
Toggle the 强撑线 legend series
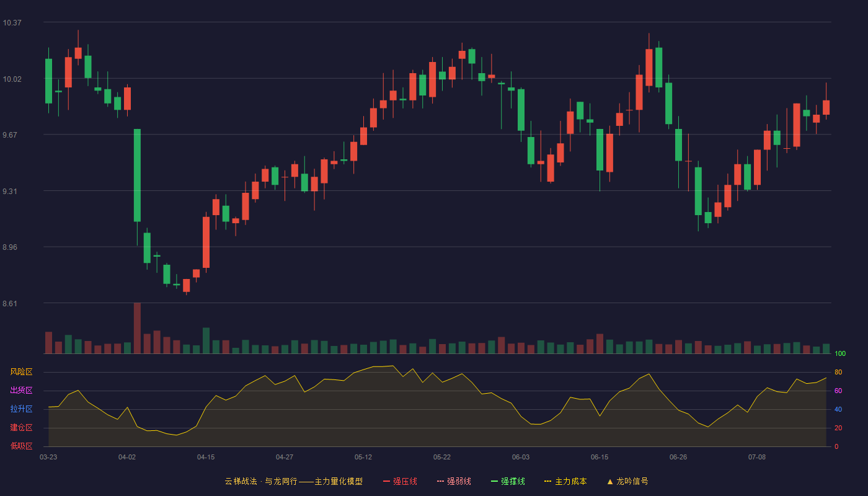tap(508, 481)
